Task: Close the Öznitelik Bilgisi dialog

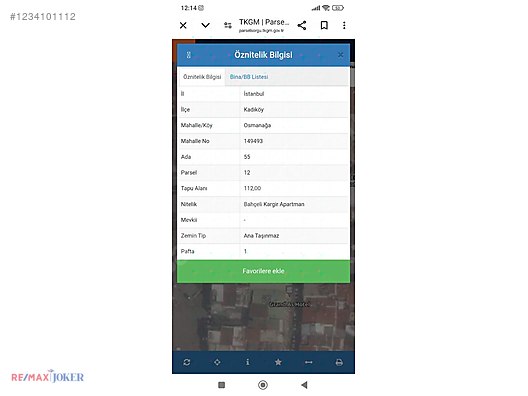Action: coord(340,55)
